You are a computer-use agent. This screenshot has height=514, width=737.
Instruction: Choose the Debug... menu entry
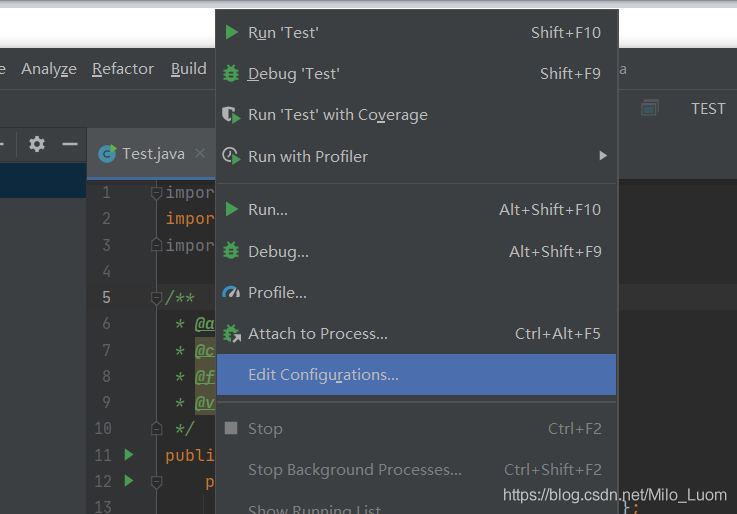278,252
